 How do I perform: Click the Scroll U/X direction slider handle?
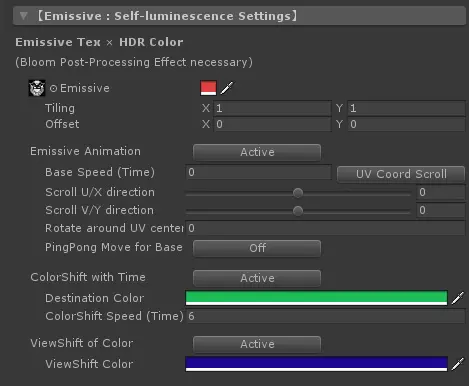coord(298,193)
